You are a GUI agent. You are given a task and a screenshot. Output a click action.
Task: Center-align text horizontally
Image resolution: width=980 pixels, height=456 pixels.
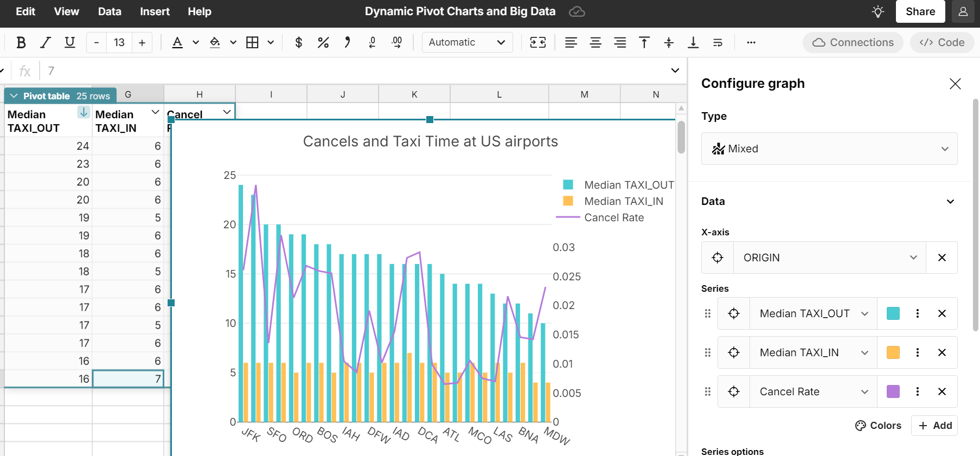click(595, 42)
